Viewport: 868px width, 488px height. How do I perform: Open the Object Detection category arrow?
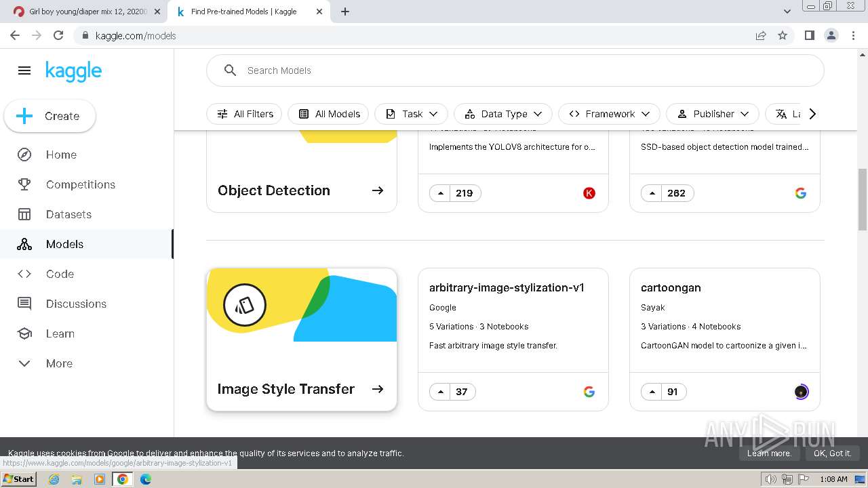click(x=378, y=190)
